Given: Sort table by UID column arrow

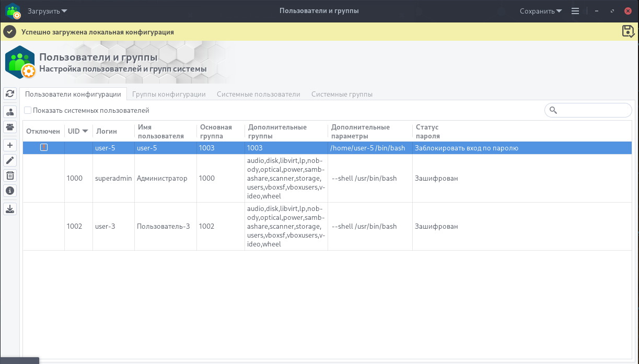Looking at the screenshot, I should coord(85,131).
